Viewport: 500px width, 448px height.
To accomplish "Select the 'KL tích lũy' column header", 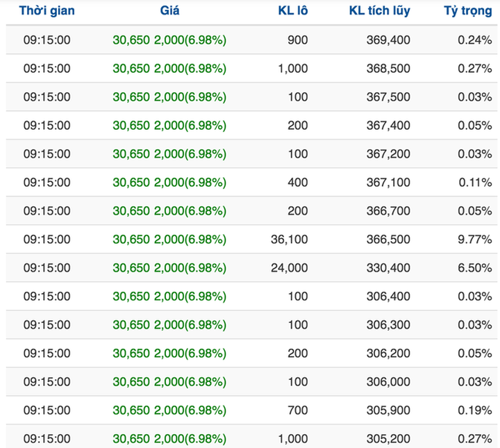I will (378, 10).
